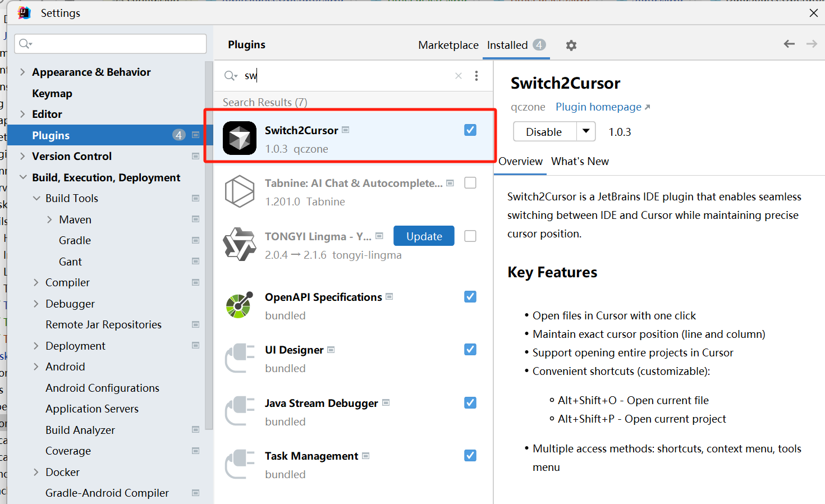
Task: Open the Plugin homepage link
Action: tap(603, 107)
